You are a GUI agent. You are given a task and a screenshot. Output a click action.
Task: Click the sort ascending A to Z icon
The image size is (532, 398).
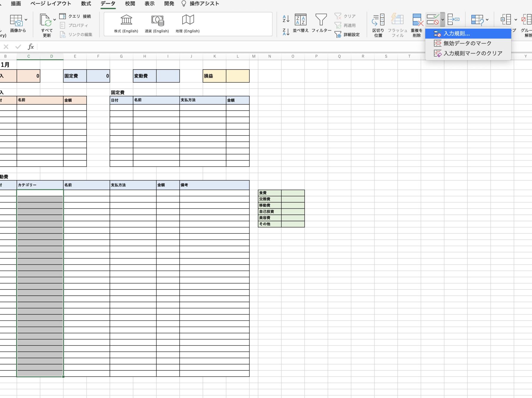(x=286, y=19)
